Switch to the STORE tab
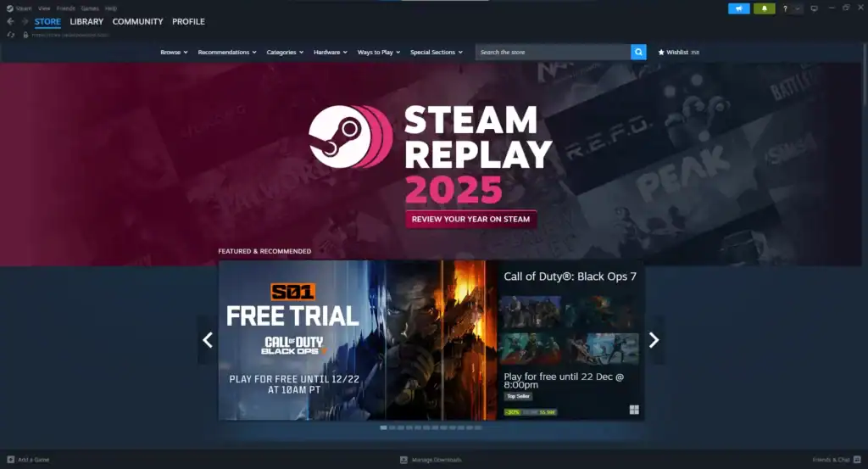The image size is (868, 469). 47,21
